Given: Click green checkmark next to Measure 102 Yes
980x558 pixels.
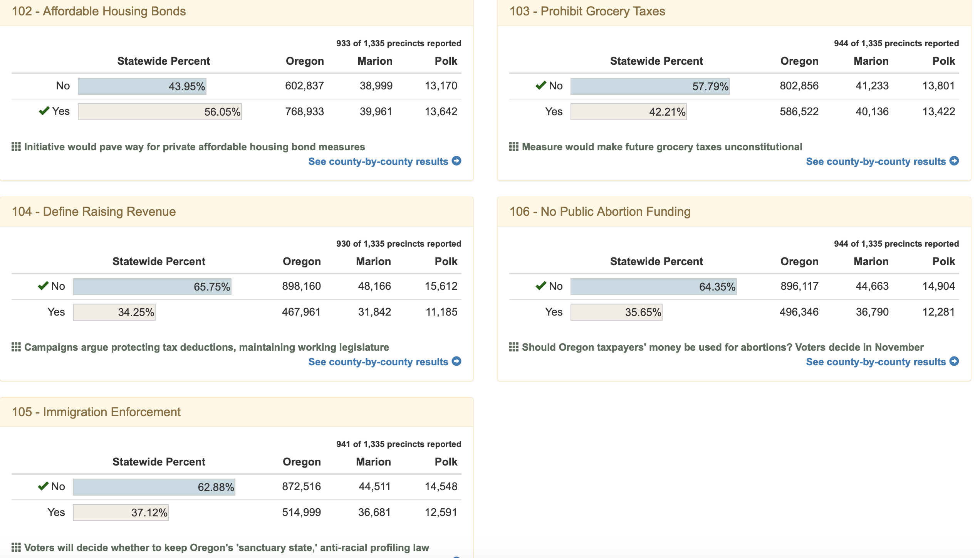Looking at the screenshot, I should pyautogui.click(x=44, y=111).
